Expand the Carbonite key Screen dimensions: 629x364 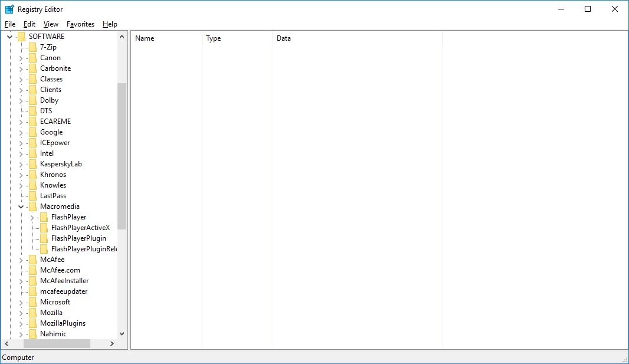21,68
